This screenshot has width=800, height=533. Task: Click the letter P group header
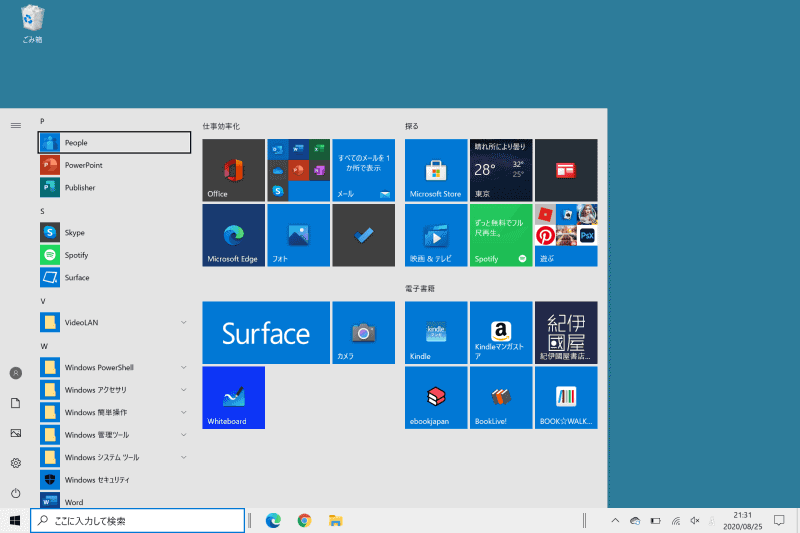pos(42,121)
